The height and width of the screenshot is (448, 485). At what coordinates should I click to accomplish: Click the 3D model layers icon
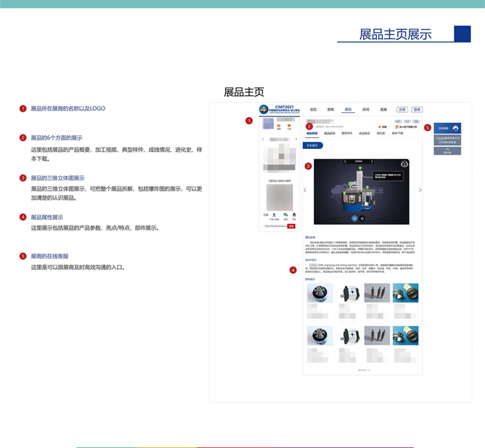coord(405,164)
